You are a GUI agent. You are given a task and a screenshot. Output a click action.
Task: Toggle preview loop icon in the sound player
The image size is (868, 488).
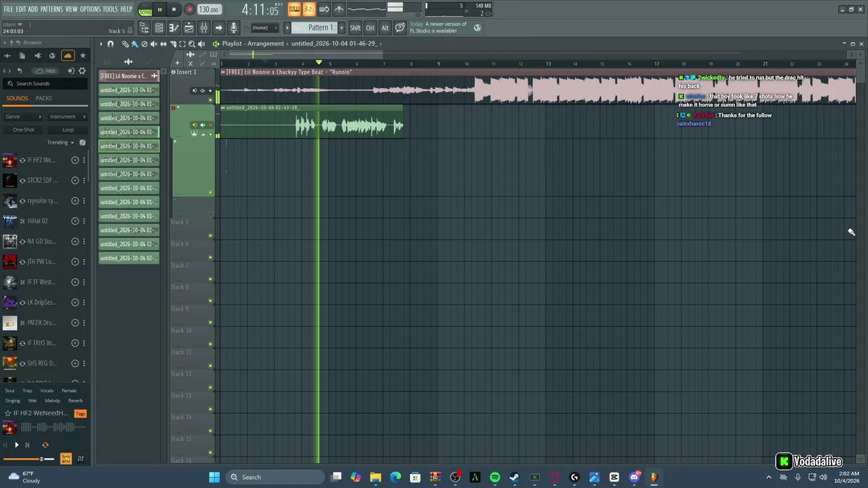pos(45,445)
